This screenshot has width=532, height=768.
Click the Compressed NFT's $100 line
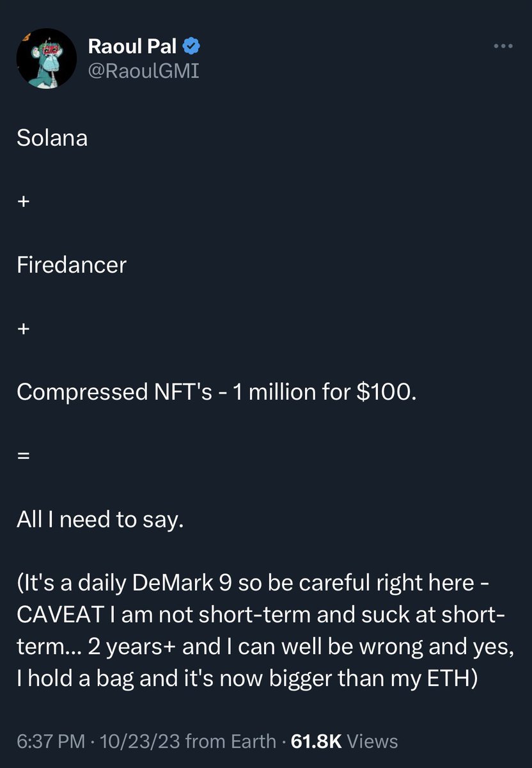pyautogui.click(x=216, y=392)
